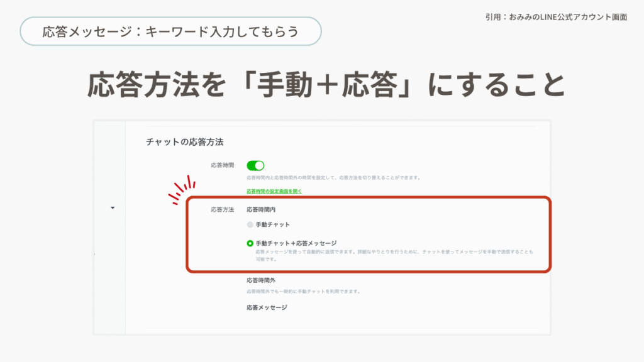The height and width of the screenshot is (362, 644).
Task: Click the 応答方法 field label
Action: click(222, 210)
